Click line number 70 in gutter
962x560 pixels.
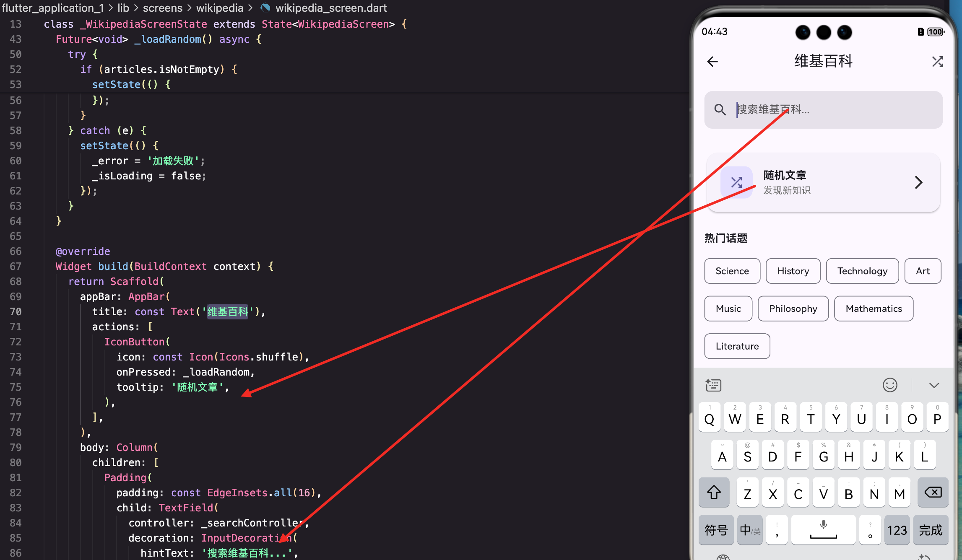[16, 311]
